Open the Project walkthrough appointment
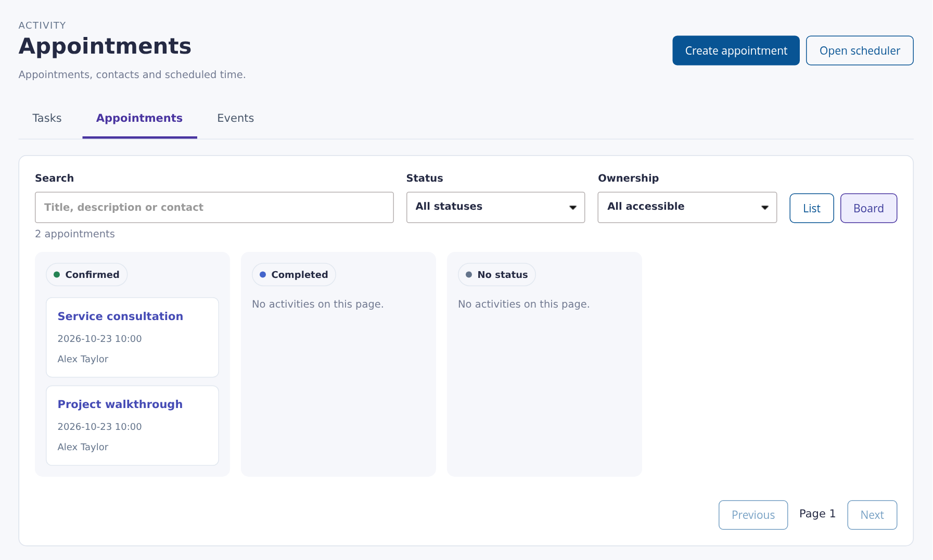This screenshot has height=560, width=933. [120, 404]
